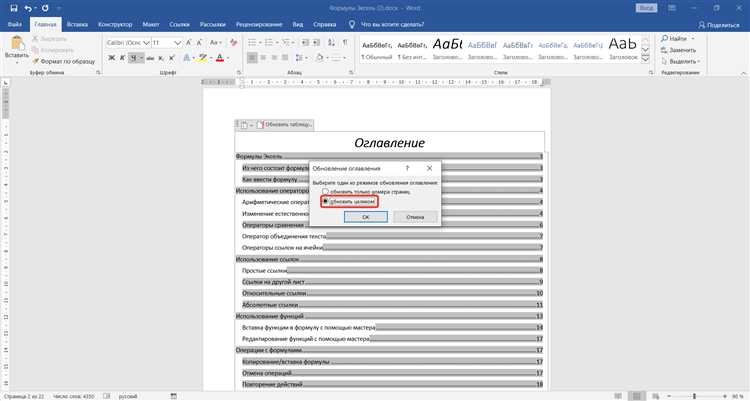Switch to the Вставка tab
The width and height of the screenshot is (750, 401).
click(77, 24)
